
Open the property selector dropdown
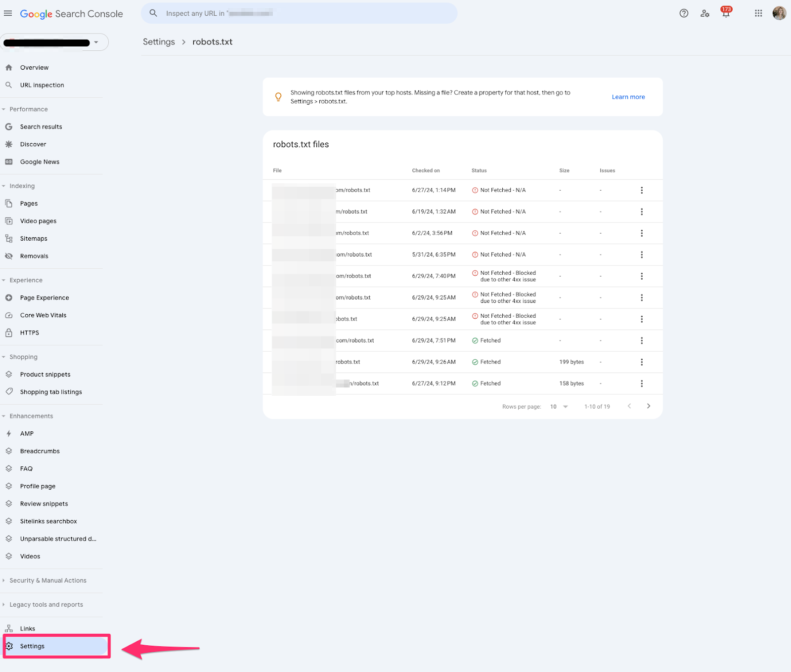(x=54, y=42)
